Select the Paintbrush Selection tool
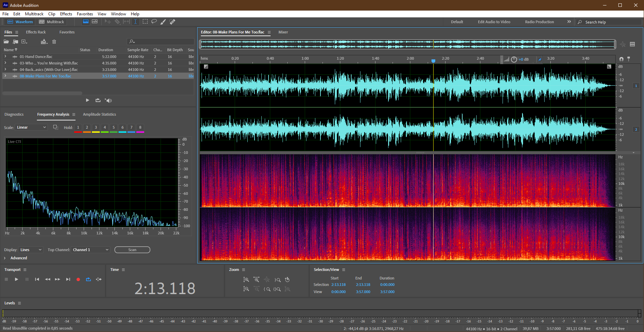 (163, 21)
